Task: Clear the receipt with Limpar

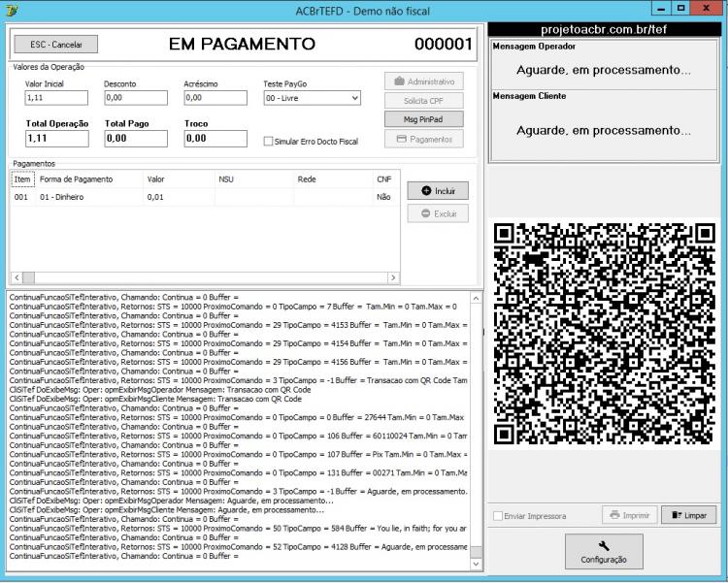Action: click(x=688, y=515)
